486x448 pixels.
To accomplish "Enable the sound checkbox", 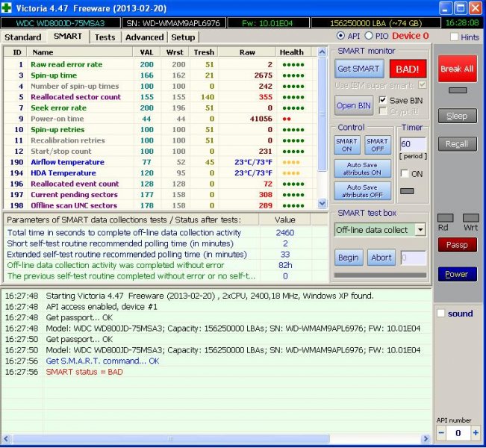I will click(441, 314).
